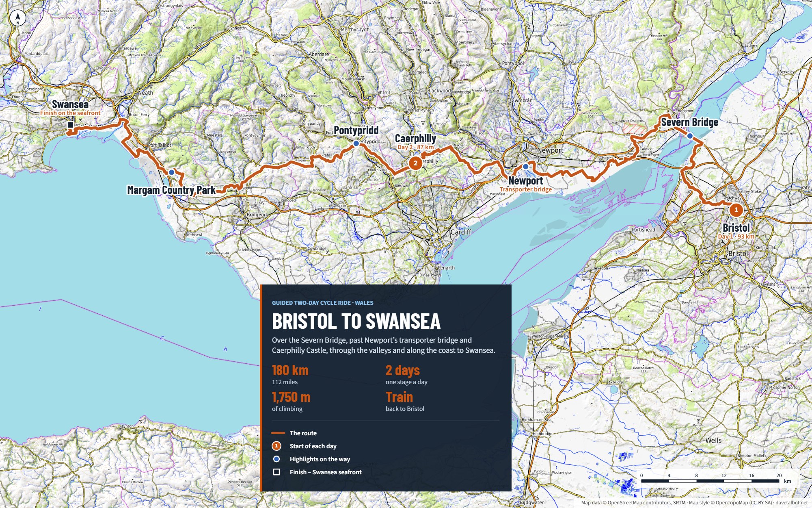Click the Merthyr Tydfil town label
The image size is (812, 508).
click(356, 30)
